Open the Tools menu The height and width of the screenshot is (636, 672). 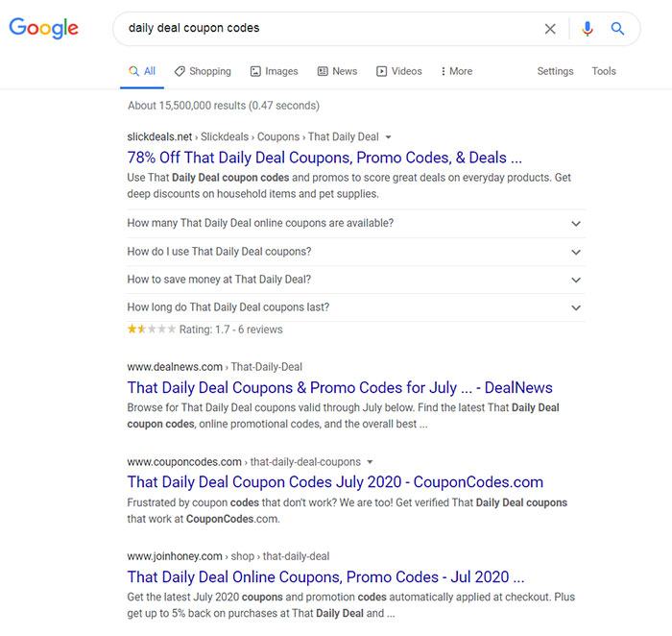click(x=604, y=71)
